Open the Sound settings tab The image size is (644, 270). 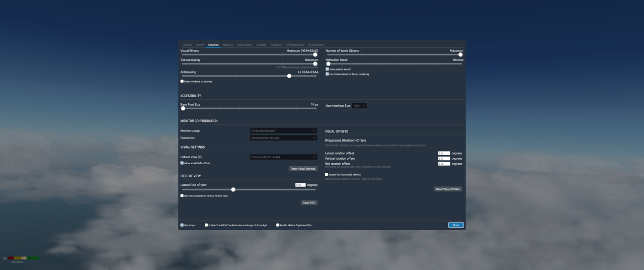click(x=200, y=45)
